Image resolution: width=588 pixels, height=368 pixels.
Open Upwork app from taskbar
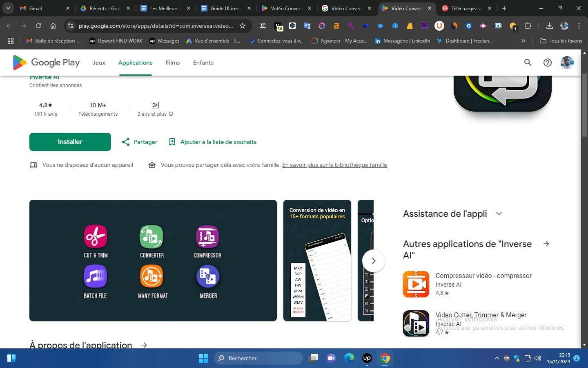[367, 358]
